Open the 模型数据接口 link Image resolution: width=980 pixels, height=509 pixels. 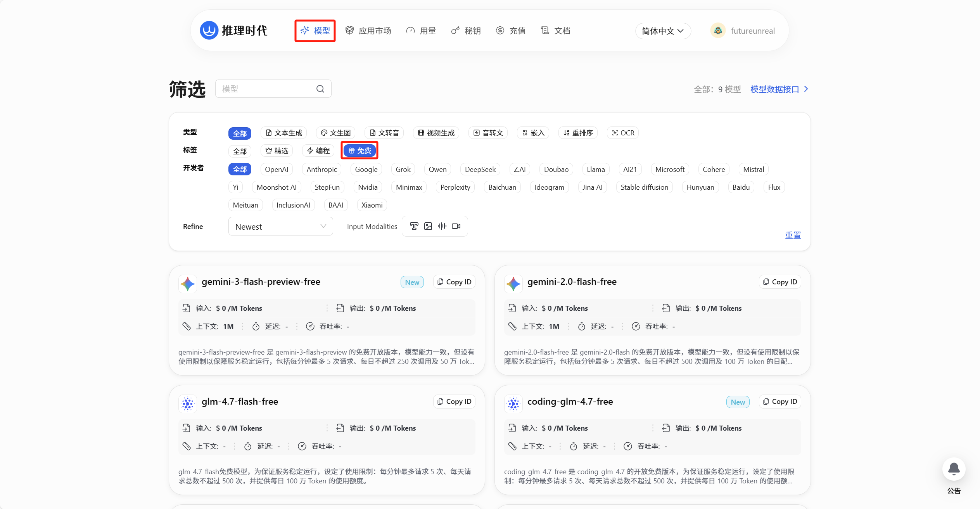click(774, 89)
